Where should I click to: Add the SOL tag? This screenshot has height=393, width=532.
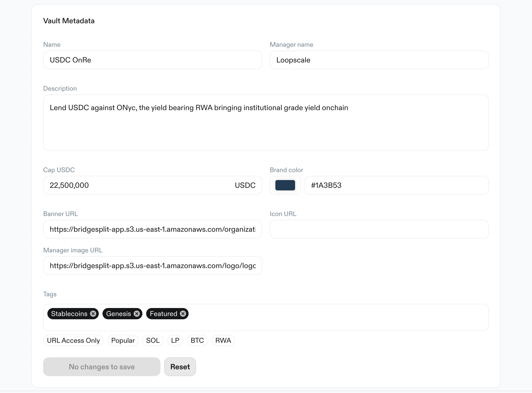click(153, 340)
